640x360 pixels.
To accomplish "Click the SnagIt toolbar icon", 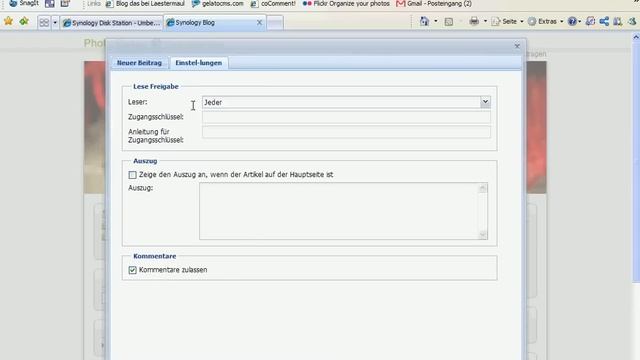I will point(13,4).
